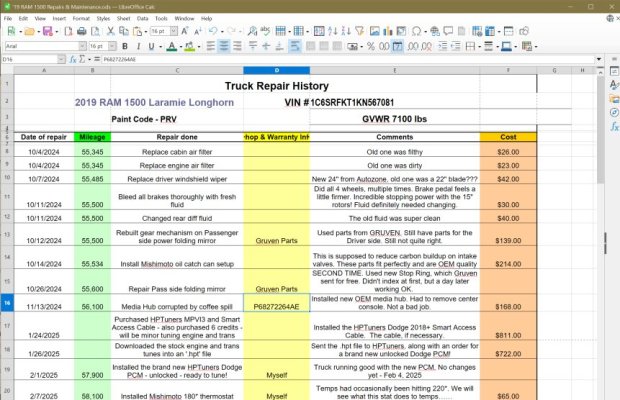This screenshot has width=620, height=400.
Task: Apply font color A swatch
Action: [x=172, y=46]
